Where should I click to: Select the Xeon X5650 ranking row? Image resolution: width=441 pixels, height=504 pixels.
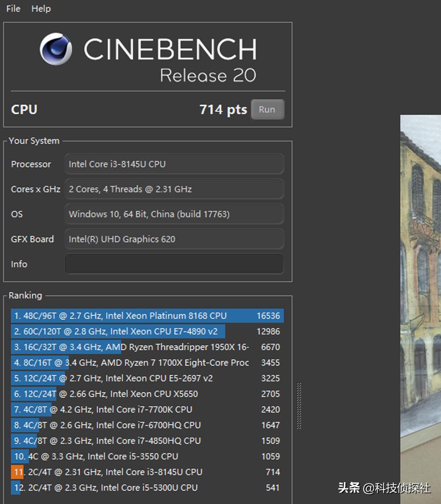147,394
